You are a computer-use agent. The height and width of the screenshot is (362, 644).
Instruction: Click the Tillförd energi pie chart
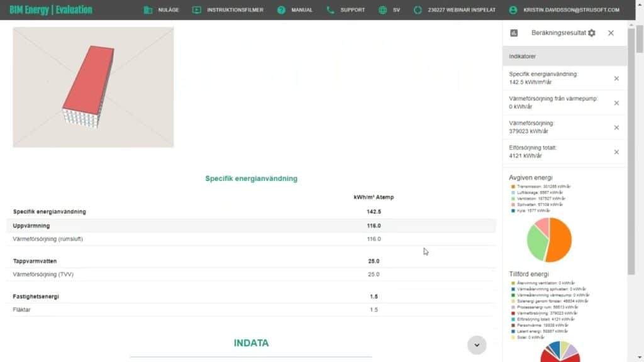[560, 352]
